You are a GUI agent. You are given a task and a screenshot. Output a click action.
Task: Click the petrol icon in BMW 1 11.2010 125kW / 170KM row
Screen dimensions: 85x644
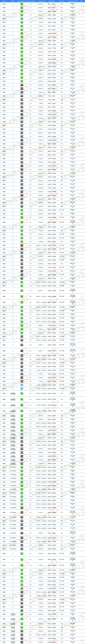point(22,19)
